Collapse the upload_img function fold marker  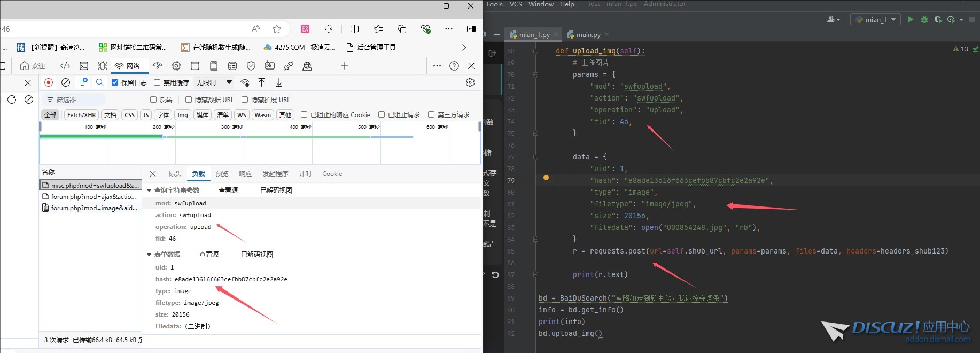[535, 51]
